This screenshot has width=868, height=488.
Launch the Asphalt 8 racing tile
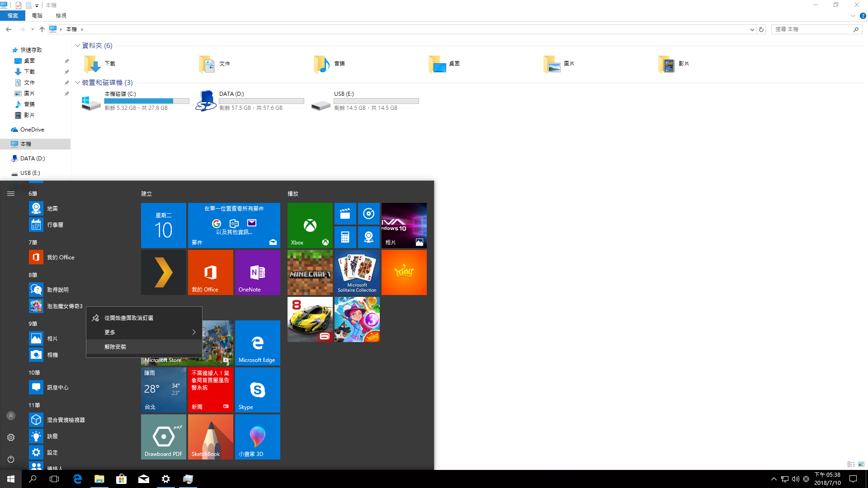[310, 319]
